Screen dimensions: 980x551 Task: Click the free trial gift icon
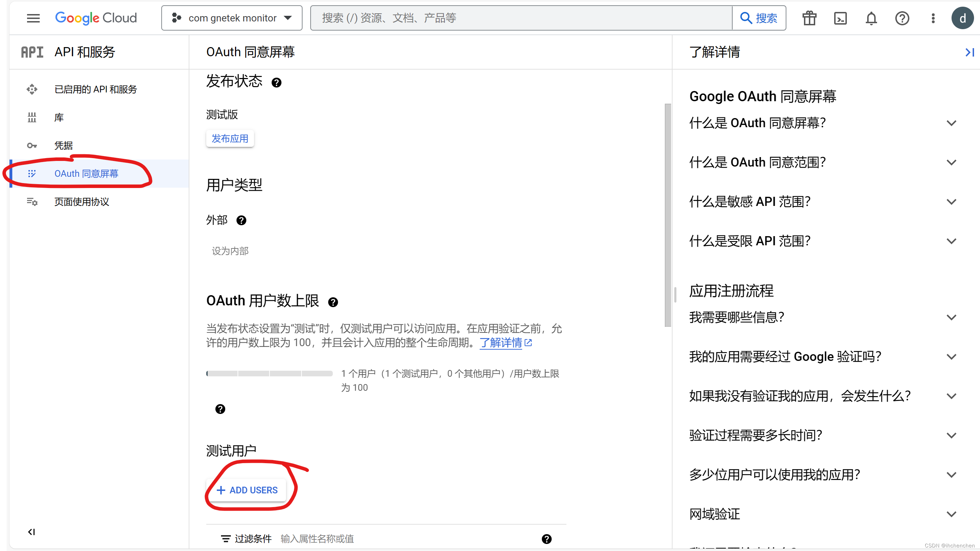pyautogui.click(x=809, y=18)
